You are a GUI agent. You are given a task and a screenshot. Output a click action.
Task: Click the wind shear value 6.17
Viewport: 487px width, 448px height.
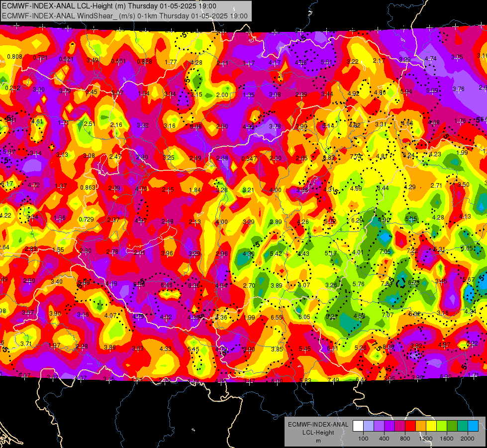[x=7, y=183]
